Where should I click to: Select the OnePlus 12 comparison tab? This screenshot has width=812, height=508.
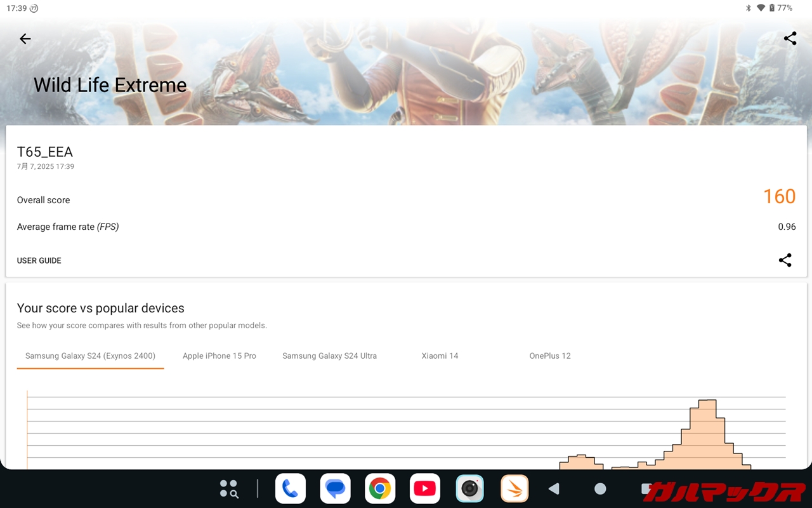[x=550, y=356]
